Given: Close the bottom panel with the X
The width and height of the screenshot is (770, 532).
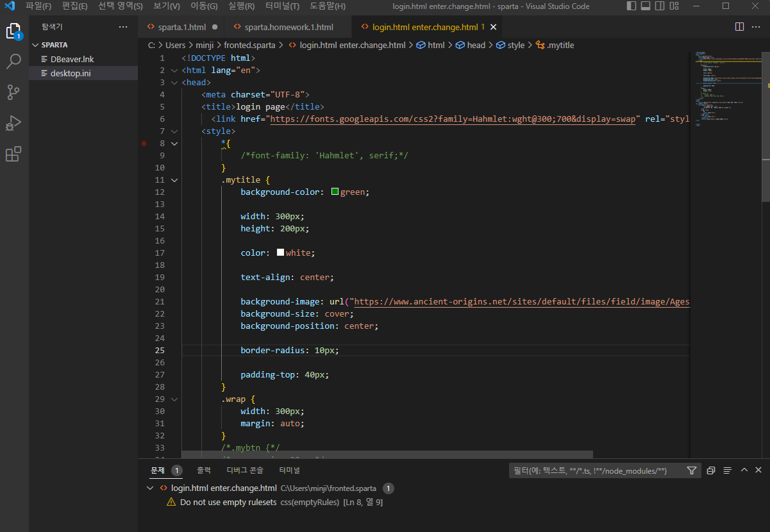Looking at the screenshot, I should (x=758, y=470).
